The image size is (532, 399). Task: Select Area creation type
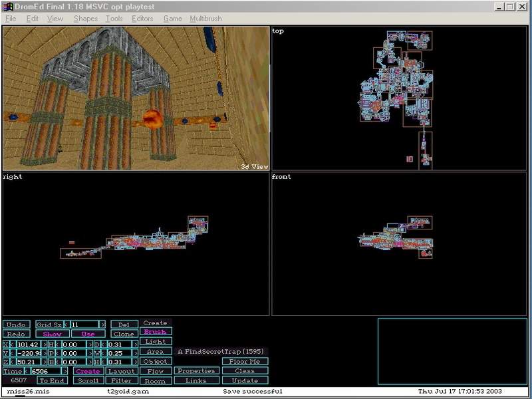coord(156,352)
